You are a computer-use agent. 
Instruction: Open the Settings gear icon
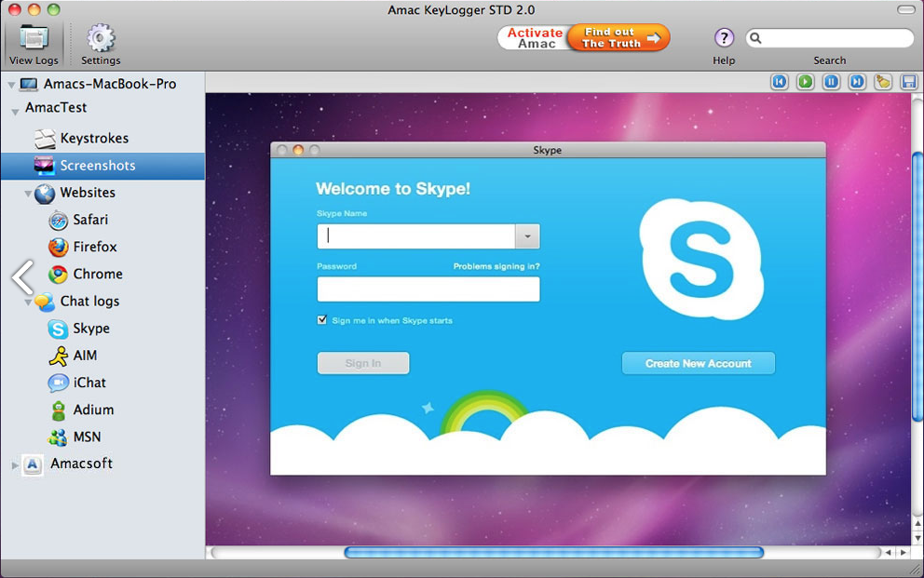click(x=101, y=38)
